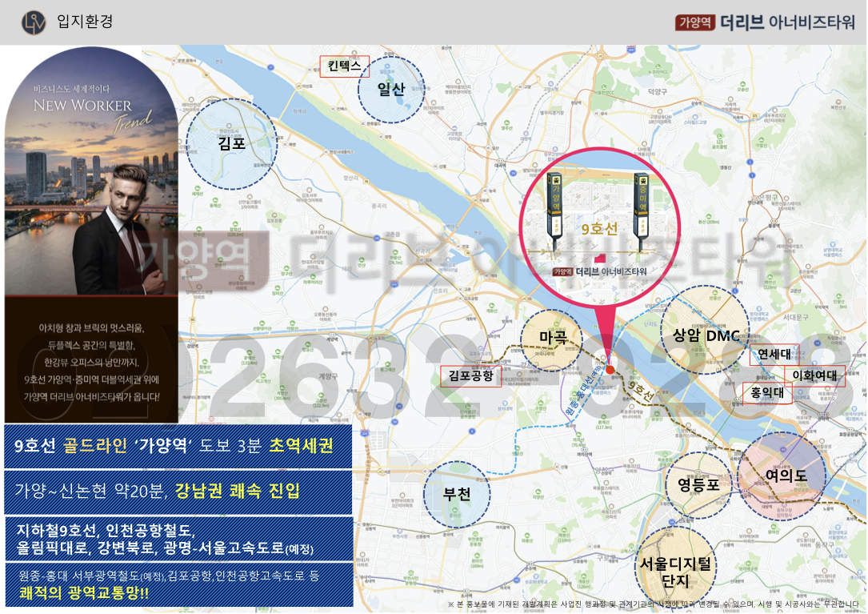The height and width of the screenshot is (614, 868).
Task: Select the 영등포 circle area
Action: tap(698, 485)
